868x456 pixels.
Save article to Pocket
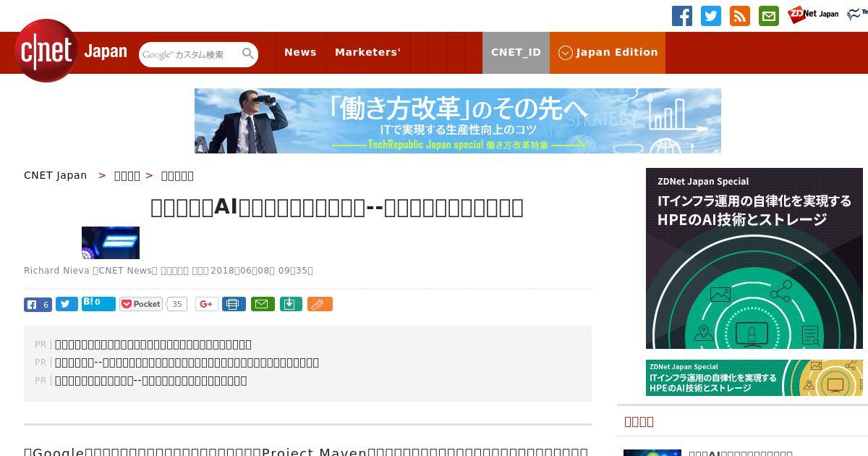(141, 304)
